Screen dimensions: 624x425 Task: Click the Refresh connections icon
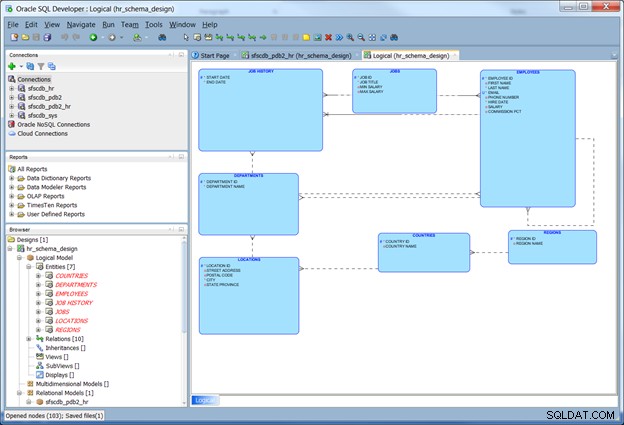tap(30, 66)
